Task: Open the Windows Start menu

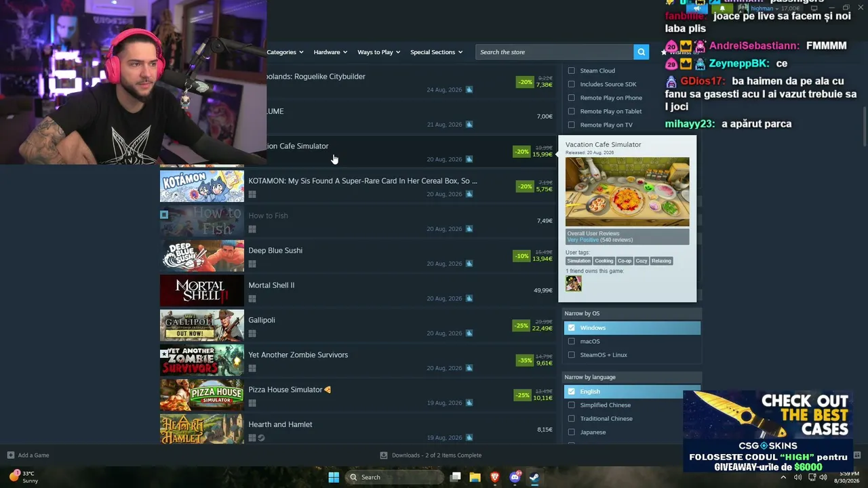Action: (x=334, y=477)
